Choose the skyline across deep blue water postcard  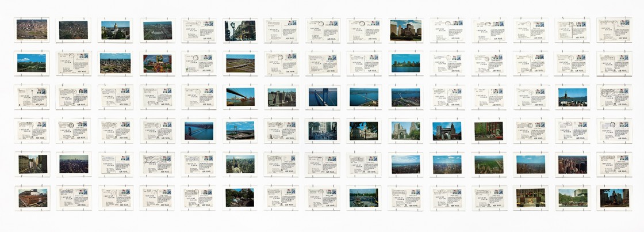point(406,63)
